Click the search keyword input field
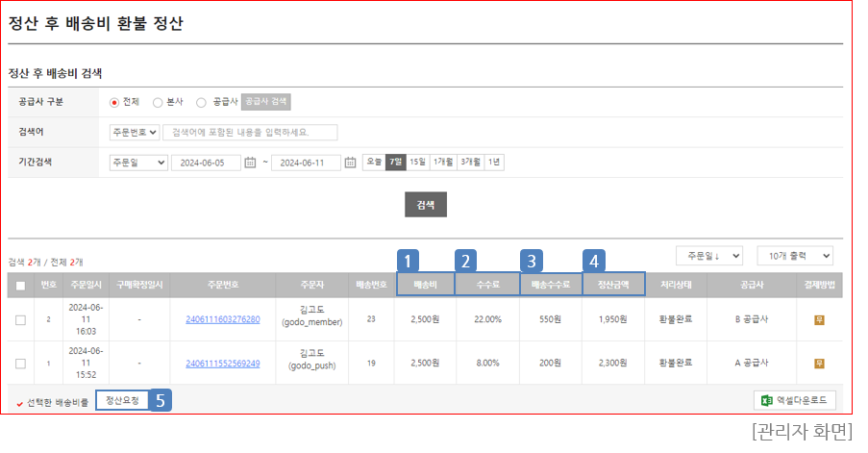 pyautogui.click(x=251, y=132)
